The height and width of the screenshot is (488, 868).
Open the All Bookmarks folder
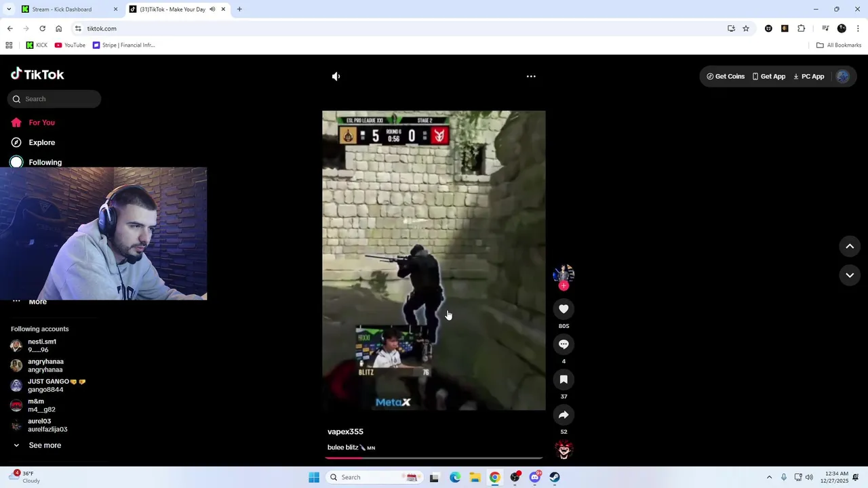point(839,45)
